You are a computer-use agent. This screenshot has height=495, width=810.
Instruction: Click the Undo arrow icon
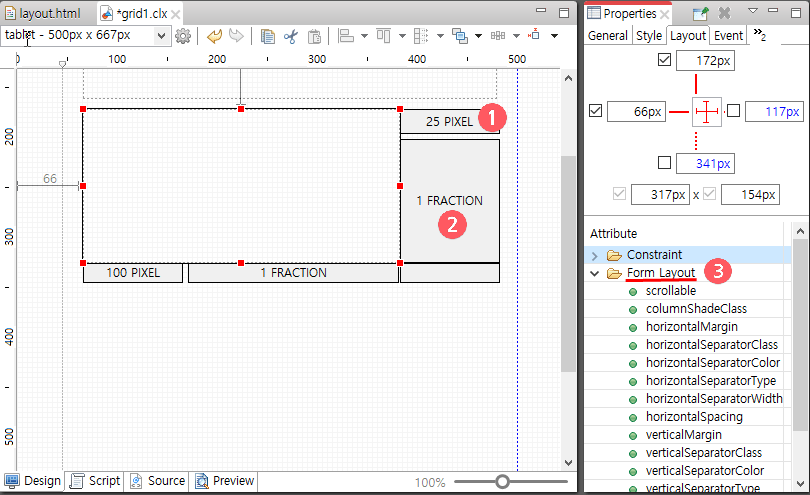(x=214, y=36)
